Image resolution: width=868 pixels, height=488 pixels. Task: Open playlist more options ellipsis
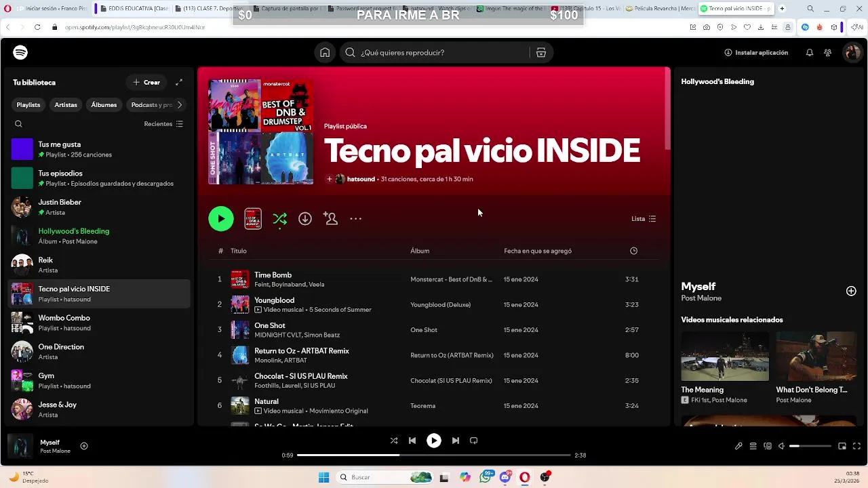[x=355, y=219]
